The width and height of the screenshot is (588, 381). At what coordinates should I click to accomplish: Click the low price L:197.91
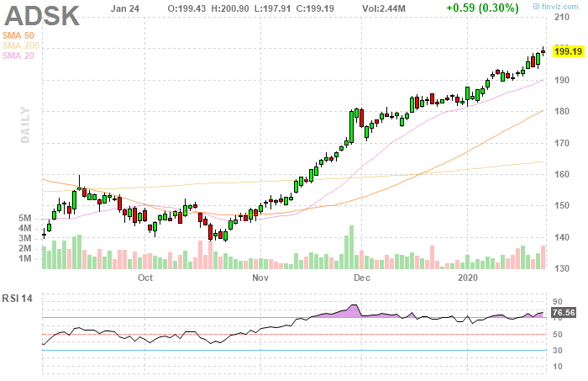pos(272,8)
